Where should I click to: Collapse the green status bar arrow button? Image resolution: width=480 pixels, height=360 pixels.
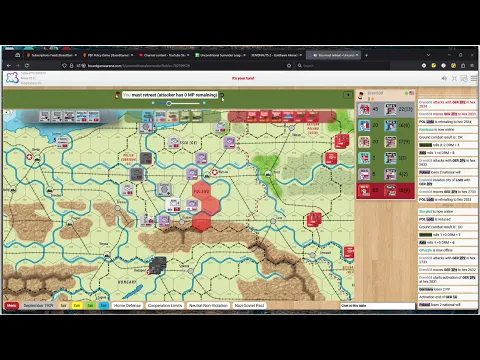[348, 95]
